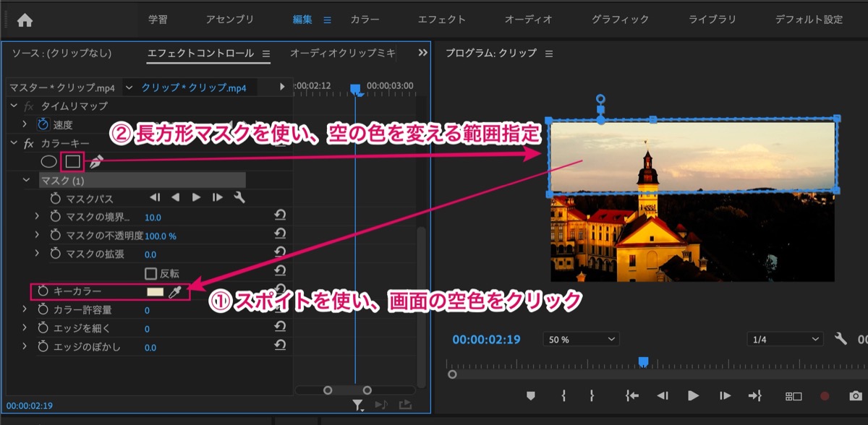Screen dimensions: 868x425
Task: Mark In point in the Program monitor
Action: point(563,395)
